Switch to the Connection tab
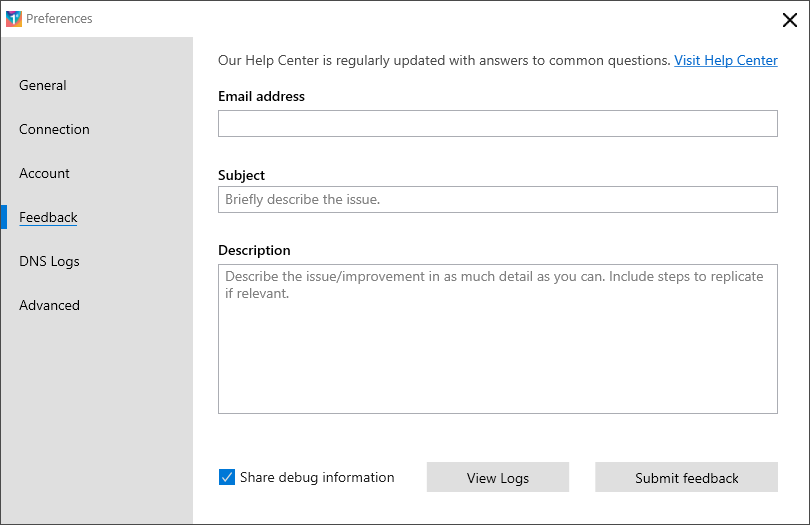 (54, 129)
